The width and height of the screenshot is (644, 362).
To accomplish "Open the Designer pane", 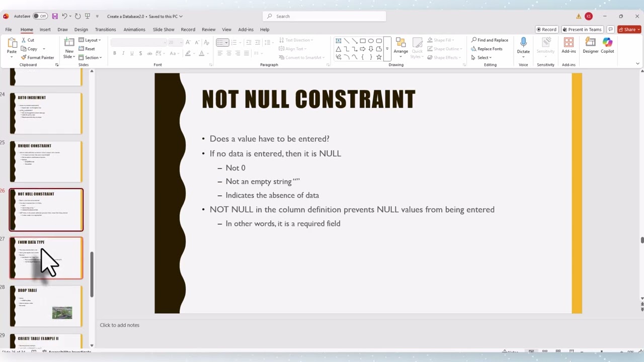I will click(x=591, y=45).
